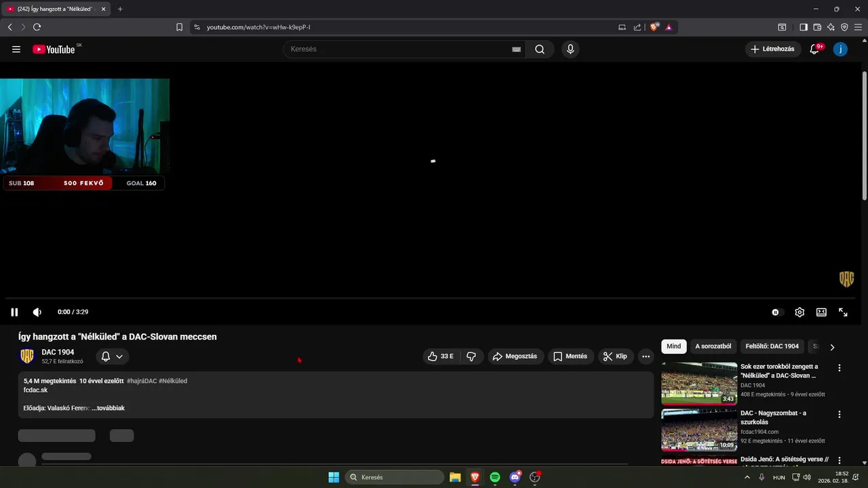Create a clip with Klip
868x488 pixels.
pyautogui.click(x=616, y=357)
